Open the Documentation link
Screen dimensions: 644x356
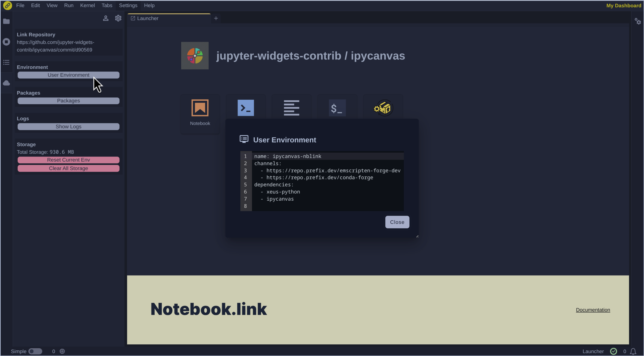click(x=593, y=310)
